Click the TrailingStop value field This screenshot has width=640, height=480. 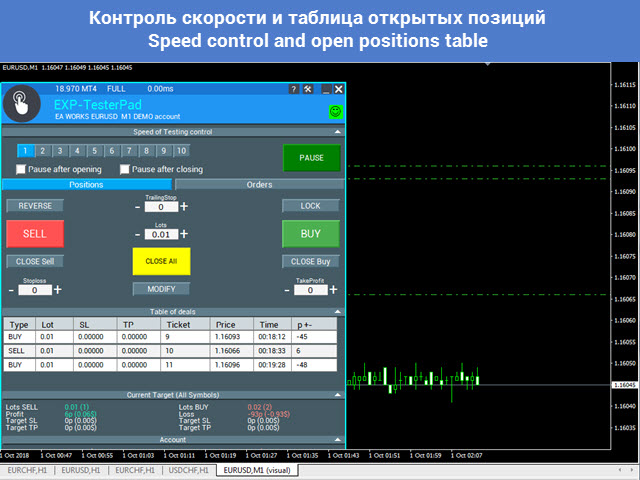coord(161,207)
